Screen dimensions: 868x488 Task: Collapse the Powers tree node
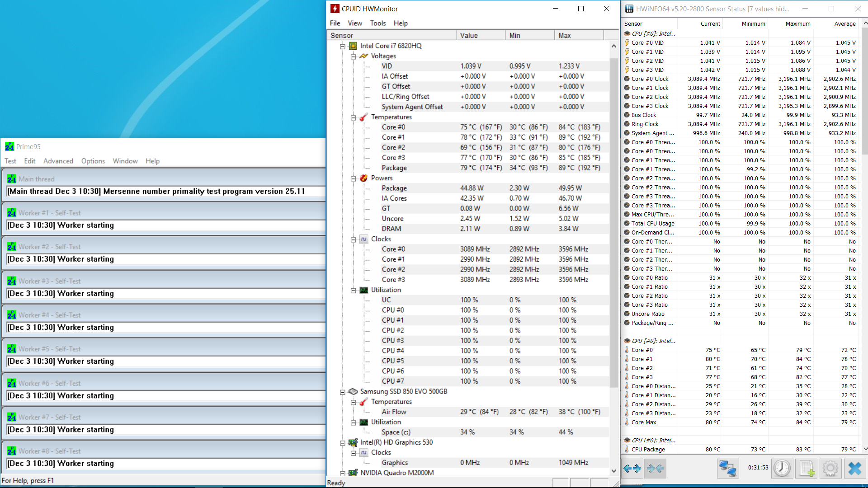pos(354,178)
